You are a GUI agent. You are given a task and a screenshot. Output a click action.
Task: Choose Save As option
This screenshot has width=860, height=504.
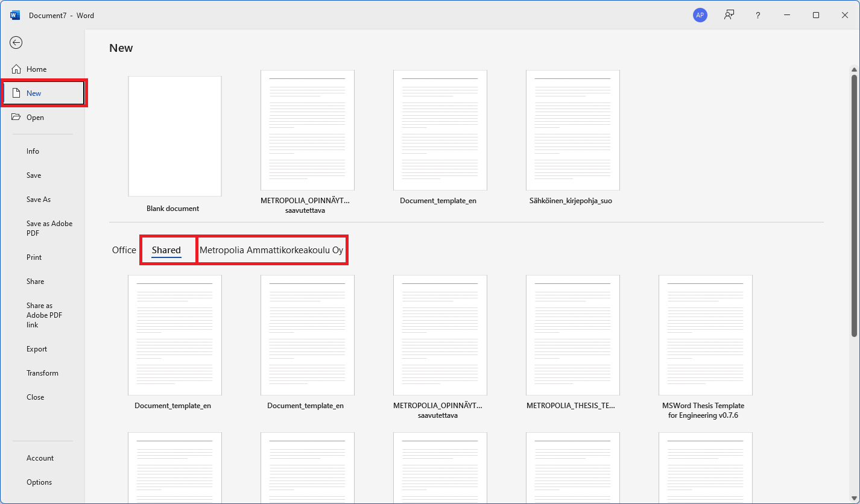tap(42, 200)
